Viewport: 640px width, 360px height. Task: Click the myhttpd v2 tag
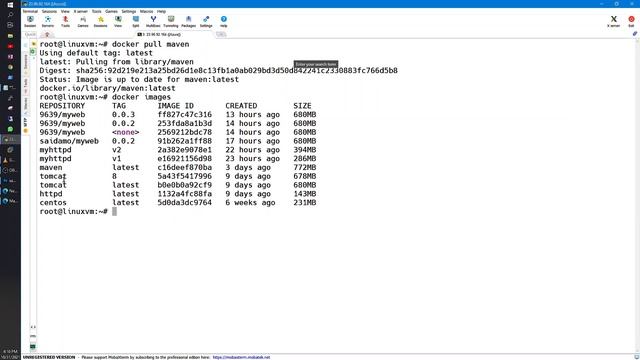pos(117,150)
